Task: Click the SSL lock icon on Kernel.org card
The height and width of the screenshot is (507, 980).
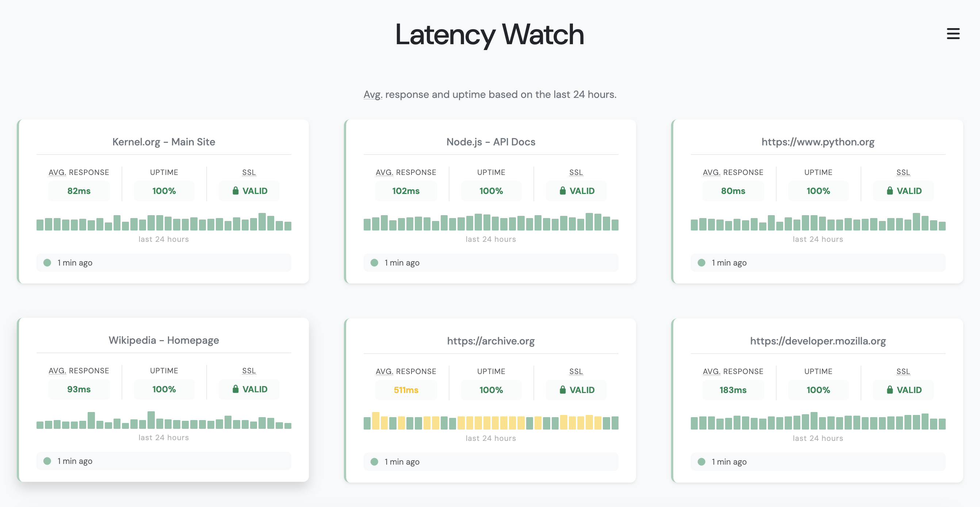Action: (x=236, y=191)
